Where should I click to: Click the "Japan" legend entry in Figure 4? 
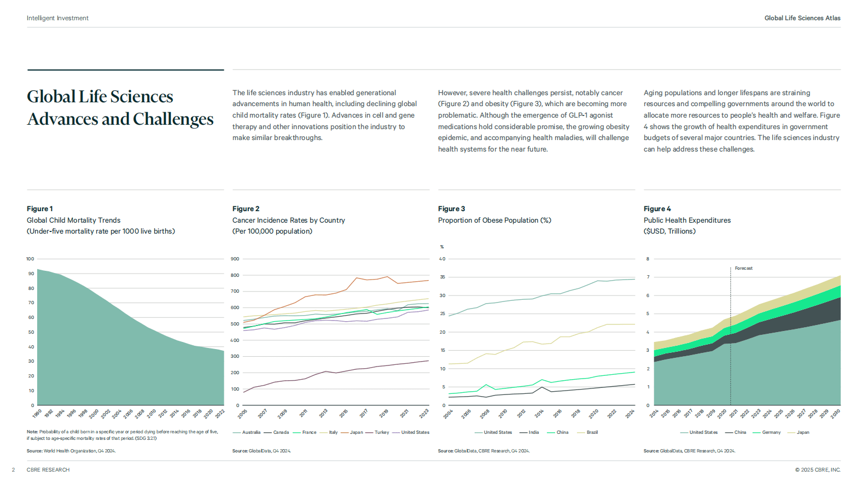pos(799,432)
